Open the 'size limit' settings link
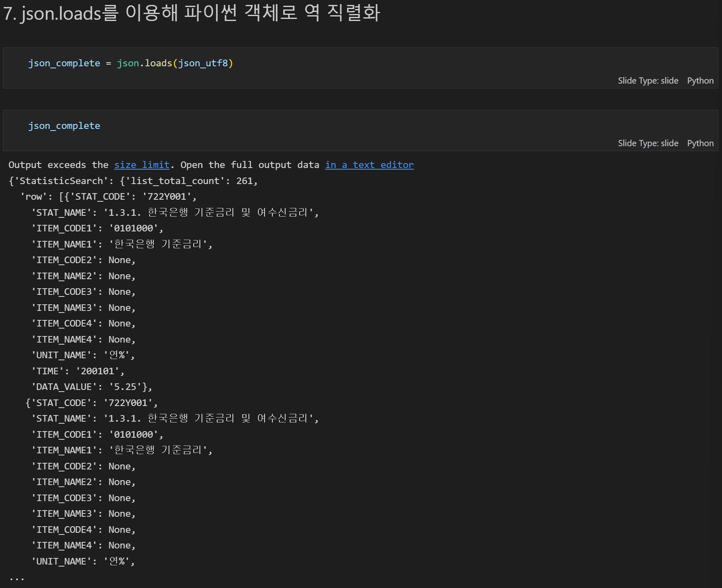Viewport: 722px width, 588px height. click(142, 165)
